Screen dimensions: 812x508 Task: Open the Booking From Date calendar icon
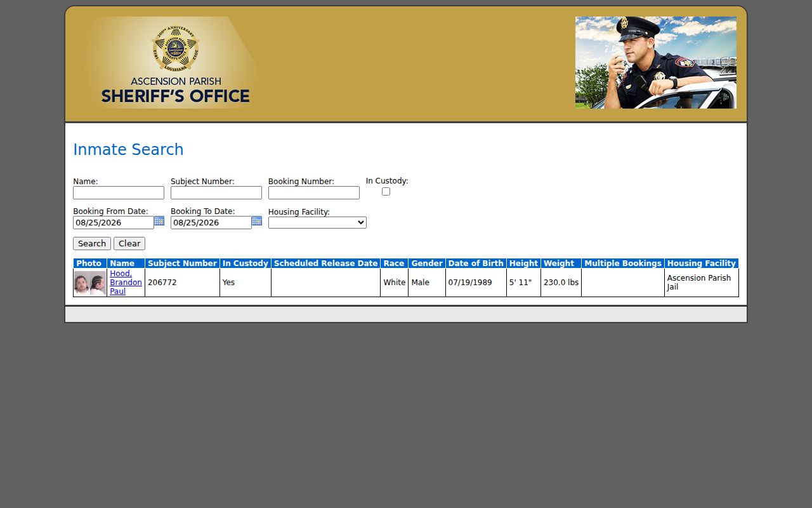tap(159, 221)
